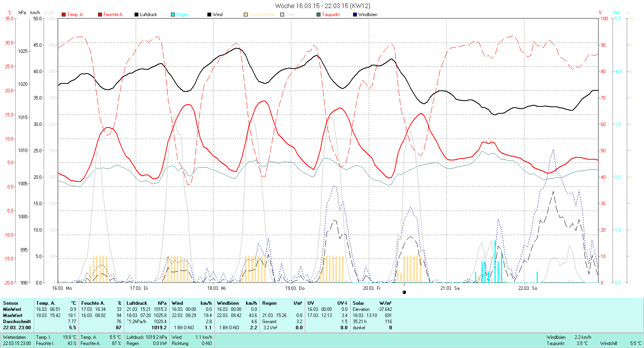Click the UV maximum time '17.03. 12:13'
The height and width of the screenshot is (348, 644).
[x=319, y=315]
